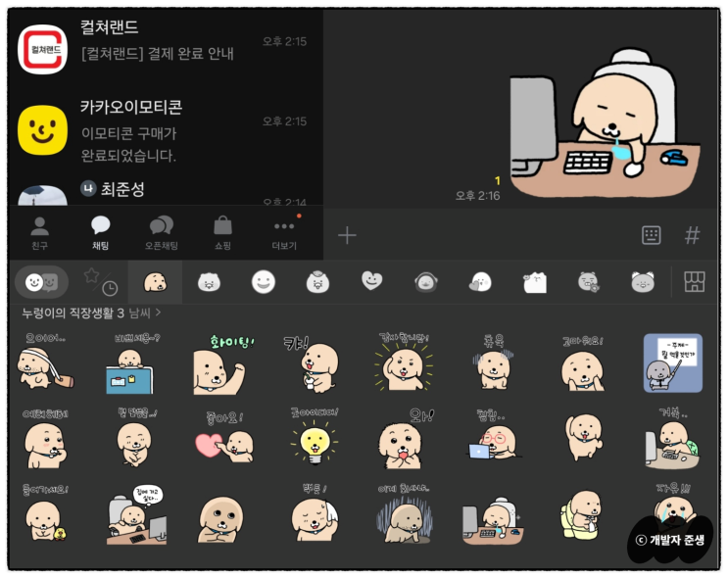The width and height of the screenshot is (728, 578).
Task: Send the 화이팅! emoticon
Action: click(x=222, y=364)
